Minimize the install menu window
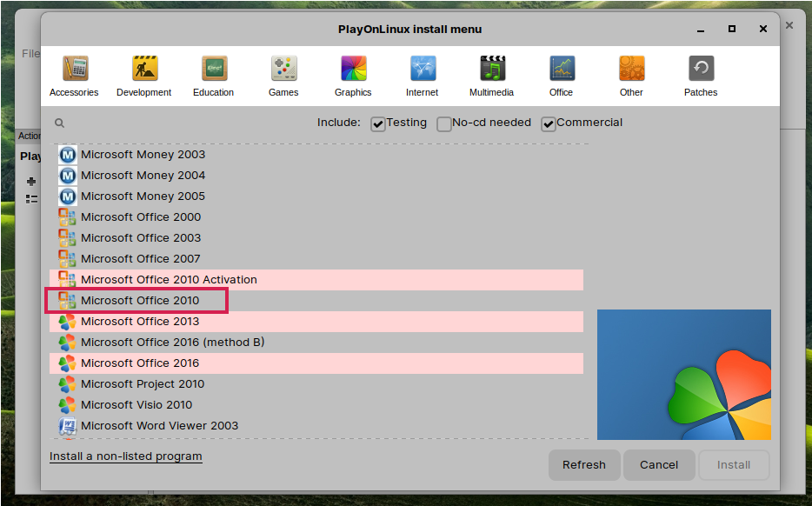The width and height of the screenshot is (812, 506). (701, 30)
